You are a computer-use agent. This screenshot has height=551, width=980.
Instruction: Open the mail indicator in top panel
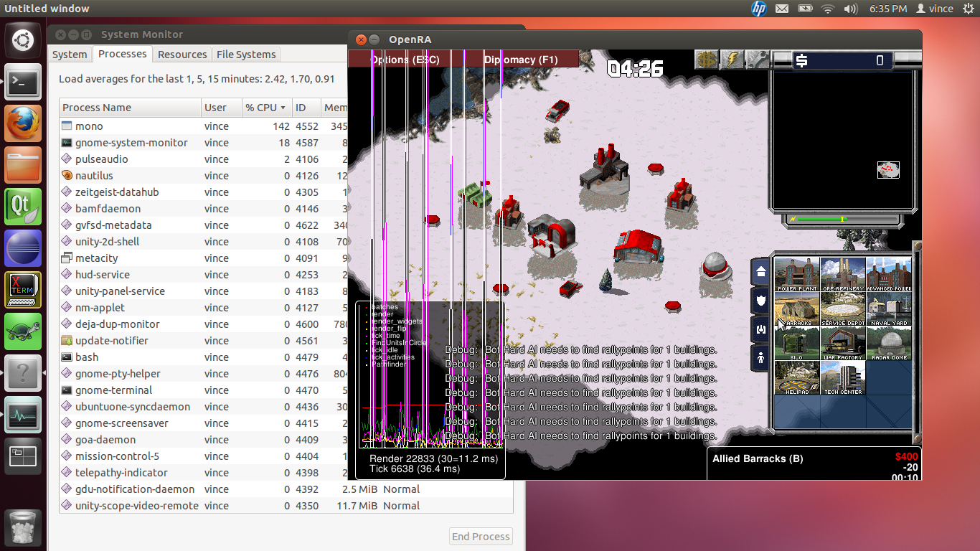click(782, 9)
